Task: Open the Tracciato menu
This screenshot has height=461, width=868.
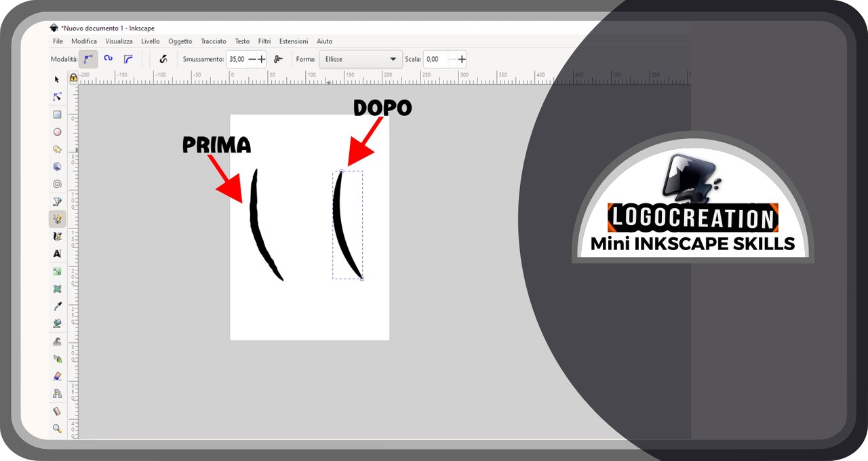Action: [214, 41]
